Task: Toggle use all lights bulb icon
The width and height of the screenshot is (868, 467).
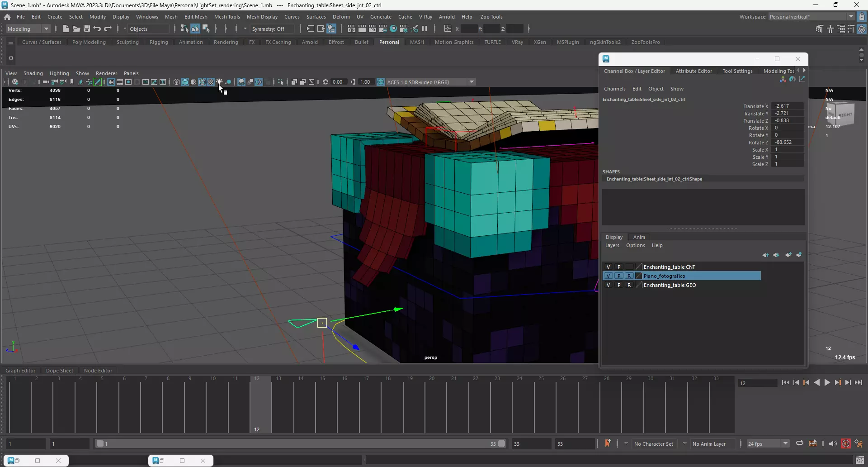Action: pyautogui.click(x=219, y=82)
